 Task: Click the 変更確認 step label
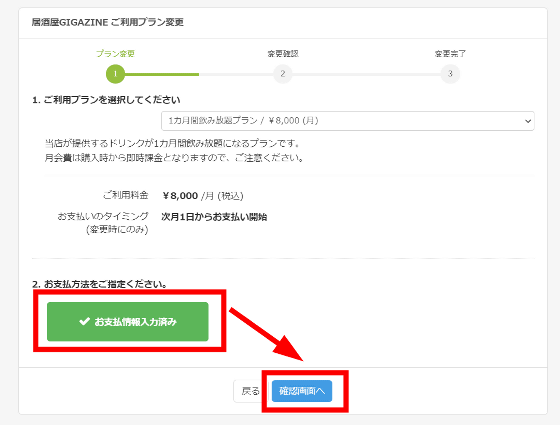283,54
